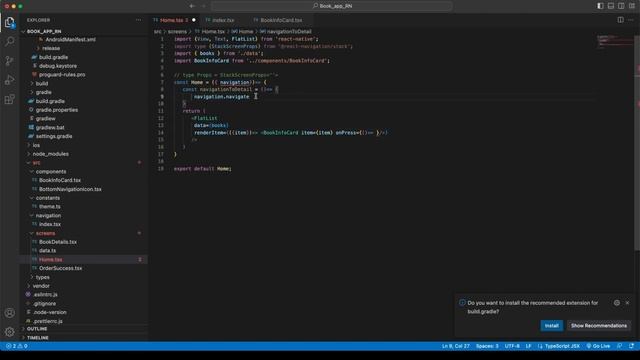Open the Accounts menu icon
This screenshot has width=640, height=360.
coord(9,313)
